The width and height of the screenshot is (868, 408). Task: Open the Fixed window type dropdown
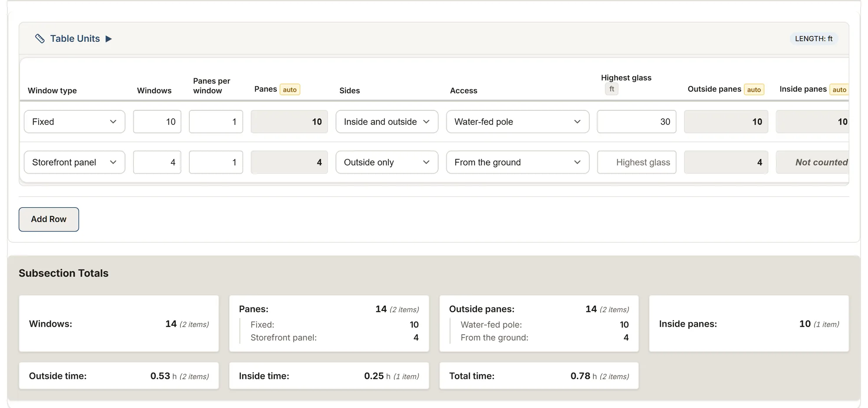coord(75,122)
